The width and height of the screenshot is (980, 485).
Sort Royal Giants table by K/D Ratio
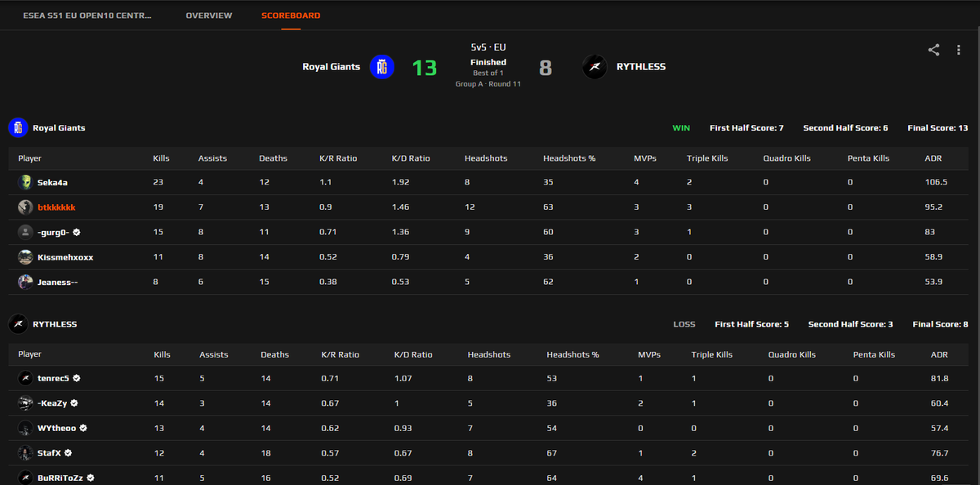(411, 158)
